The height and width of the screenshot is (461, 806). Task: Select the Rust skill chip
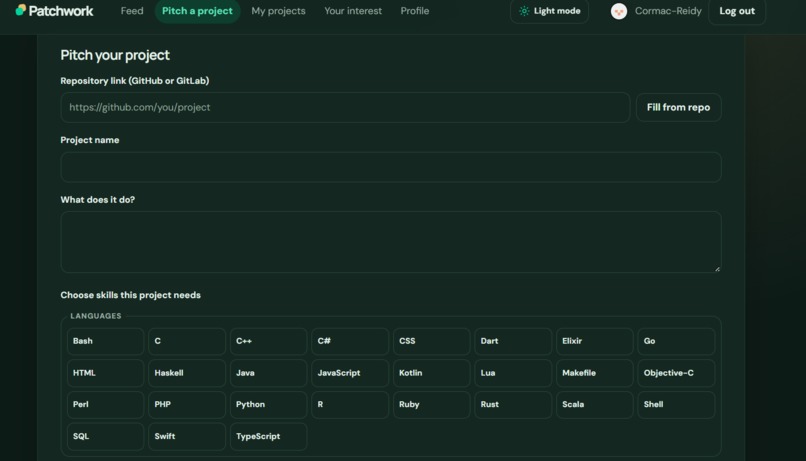click(x=513, y=404)
